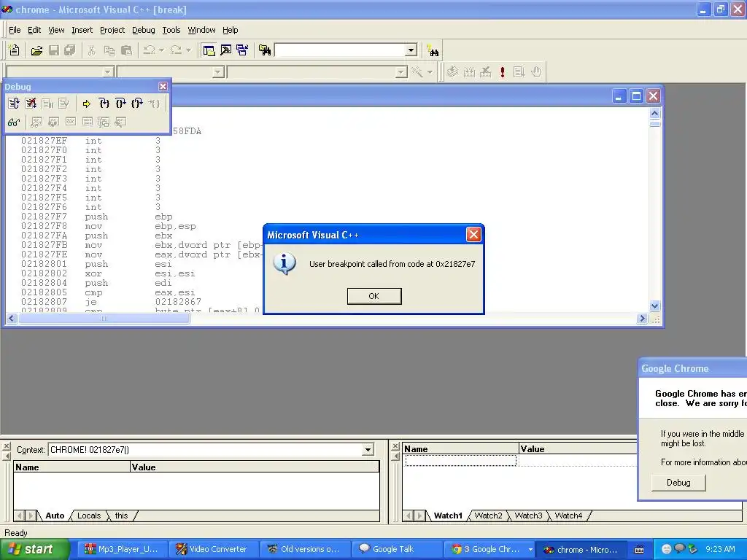This screenshot has width=747, height=560.
Task: Click the Build icon in the build bar
Action: 469,72
